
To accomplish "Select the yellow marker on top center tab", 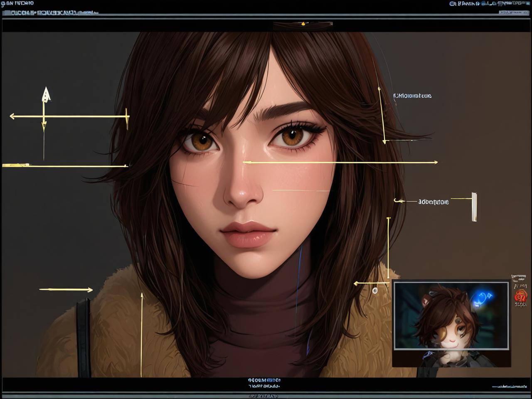I will pyautogui.click(x=303, y=24).
